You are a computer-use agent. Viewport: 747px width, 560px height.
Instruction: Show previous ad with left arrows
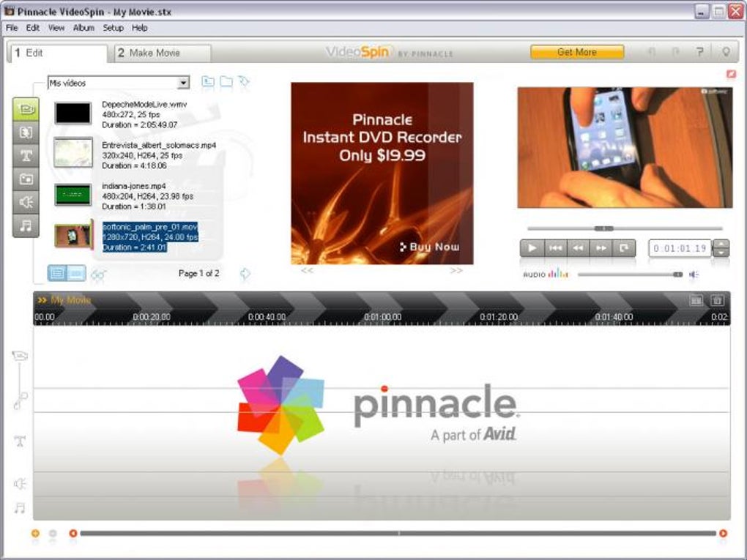tap(308, 270)
